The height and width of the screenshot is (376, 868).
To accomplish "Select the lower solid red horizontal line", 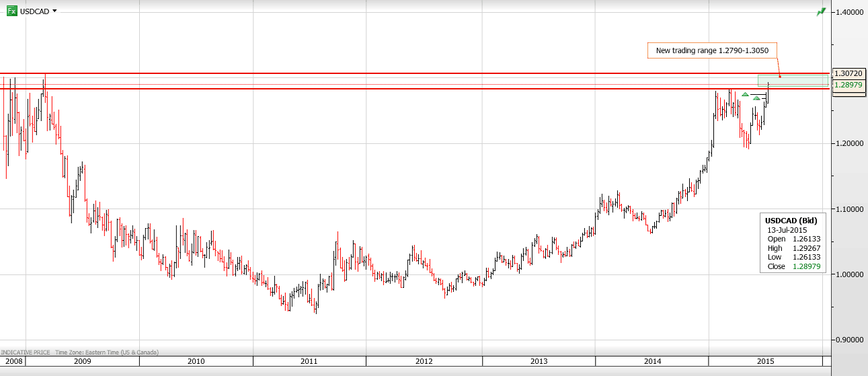I will [x=403, y=89].
